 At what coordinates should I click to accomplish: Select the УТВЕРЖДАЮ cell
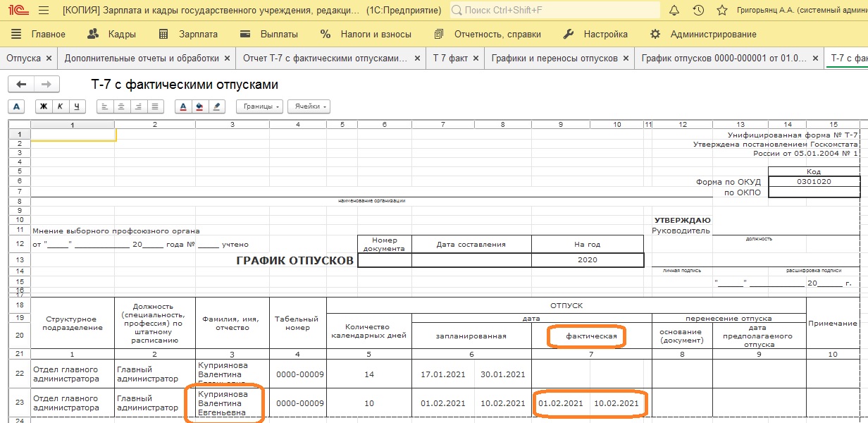[x=682, y=220]
